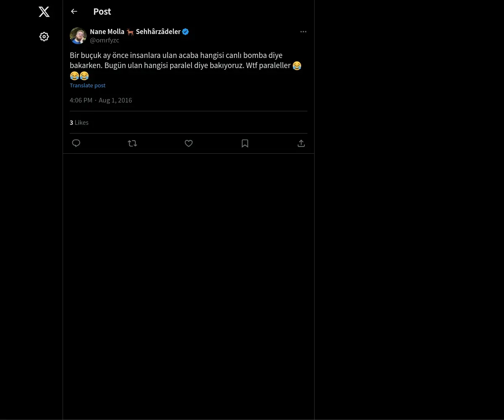Open the author's profile picture

coord(78,36)
